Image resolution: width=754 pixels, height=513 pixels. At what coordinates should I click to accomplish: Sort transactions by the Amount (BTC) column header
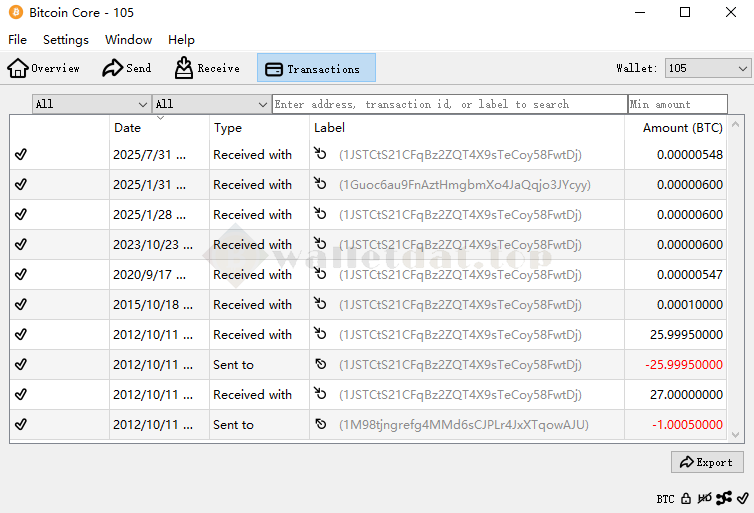point(682,128)
